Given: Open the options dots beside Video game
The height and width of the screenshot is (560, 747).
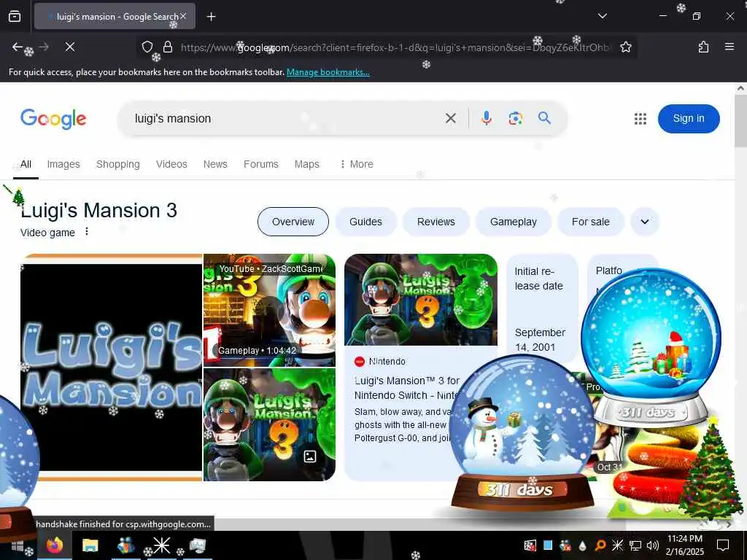Looking at the screenshot, I should [x=87, y=231].
